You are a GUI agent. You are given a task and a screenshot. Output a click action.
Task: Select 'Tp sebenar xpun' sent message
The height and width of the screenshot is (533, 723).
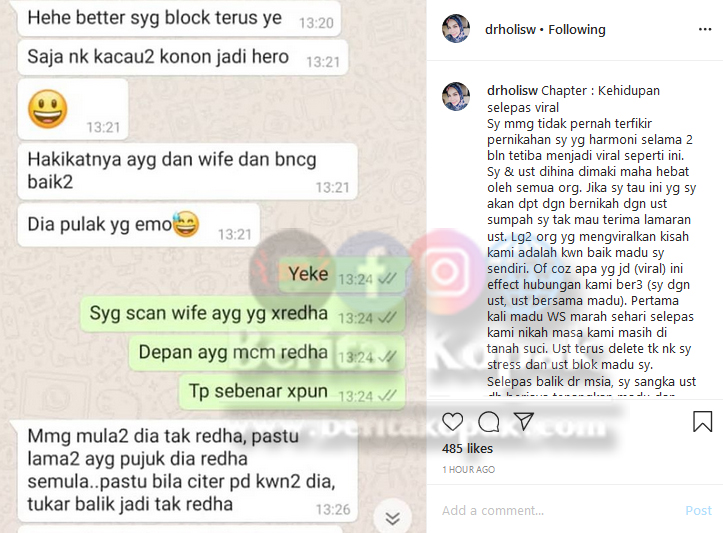292,391
